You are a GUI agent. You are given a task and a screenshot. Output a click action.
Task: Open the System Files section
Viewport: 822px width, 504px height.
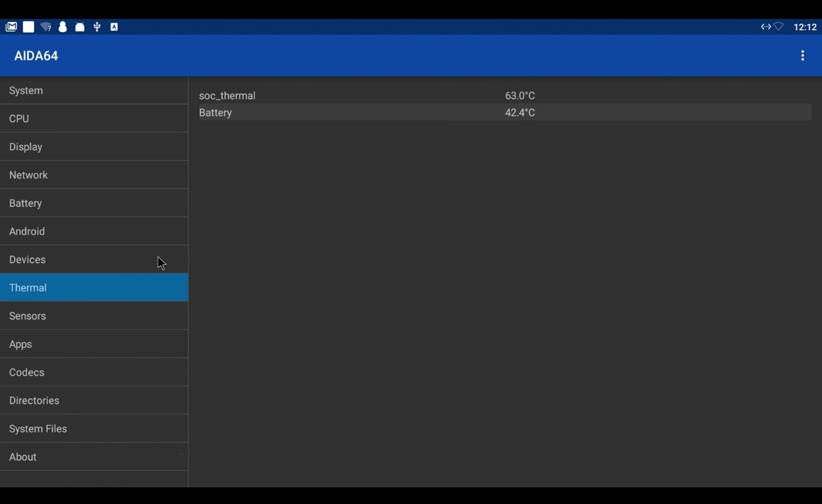pos(94,429)
